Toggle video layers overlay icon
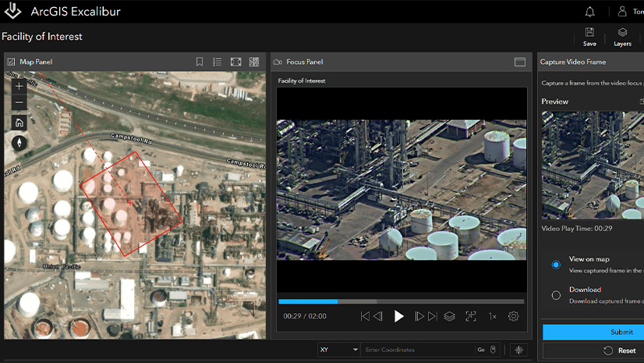644x363 pixels. pyautogui.click(x=449, y=316)
